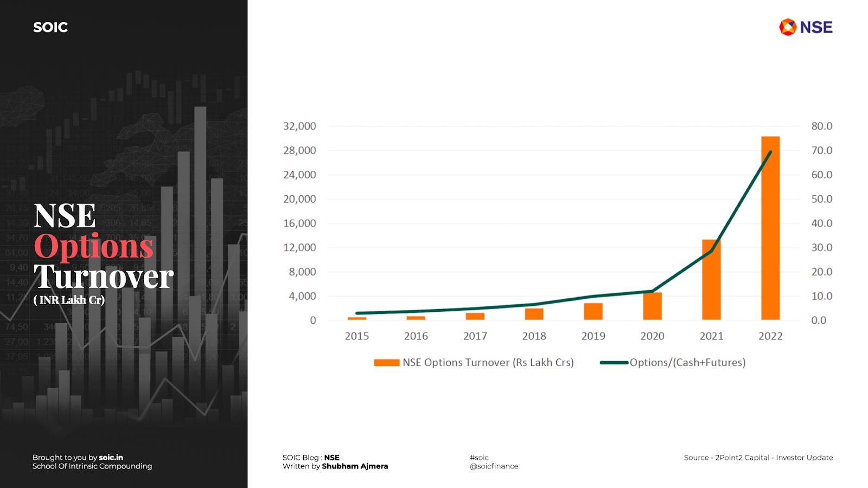Select the 2021 orange bar
Screen dimensions: 868x488
coord(711,280)
